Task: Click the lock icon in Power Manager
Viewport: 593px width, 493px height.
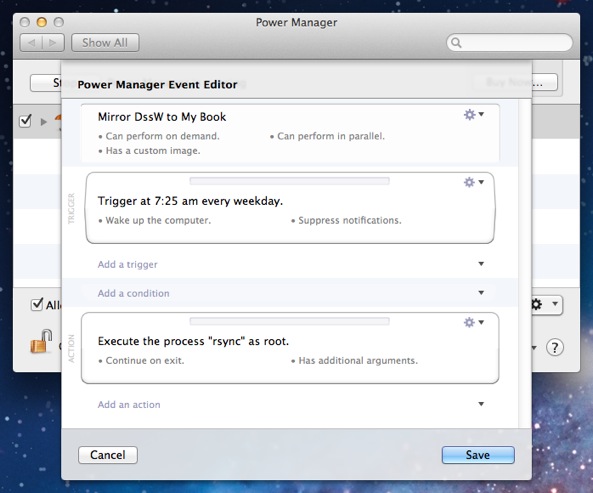Action: [42, 341]
